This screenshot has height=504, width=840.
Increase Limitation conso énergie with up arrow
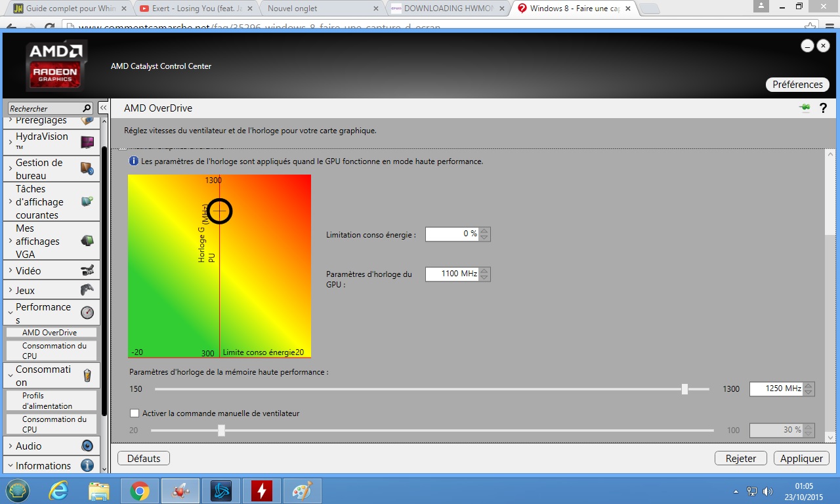point(484,230)
